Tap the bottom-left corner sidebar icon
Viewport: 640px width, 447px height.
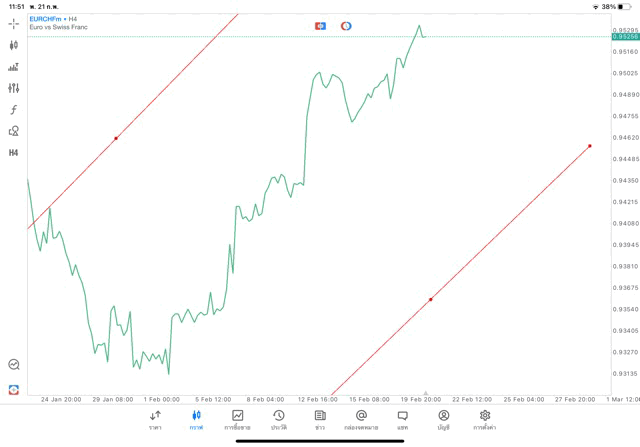(14, 389)
